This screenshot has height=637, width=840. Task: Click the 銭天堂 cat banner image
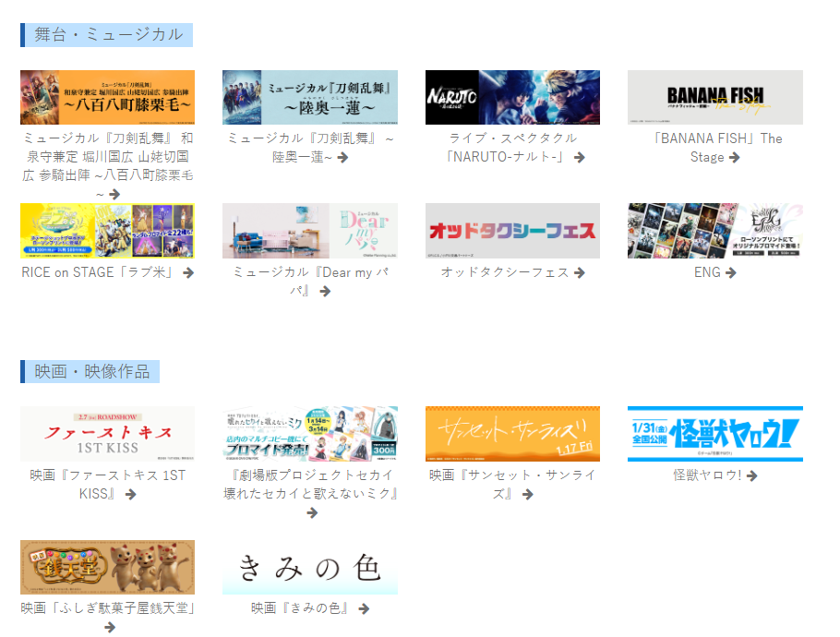tap(108, 568)
